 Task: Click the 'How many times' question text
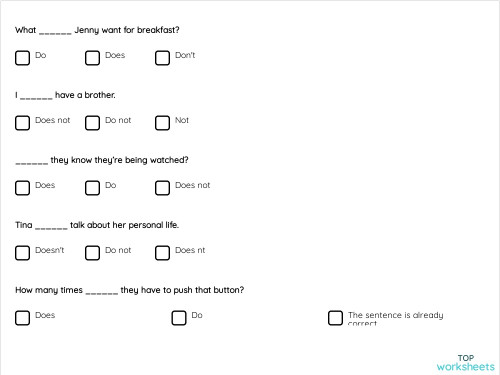[130, 290]
